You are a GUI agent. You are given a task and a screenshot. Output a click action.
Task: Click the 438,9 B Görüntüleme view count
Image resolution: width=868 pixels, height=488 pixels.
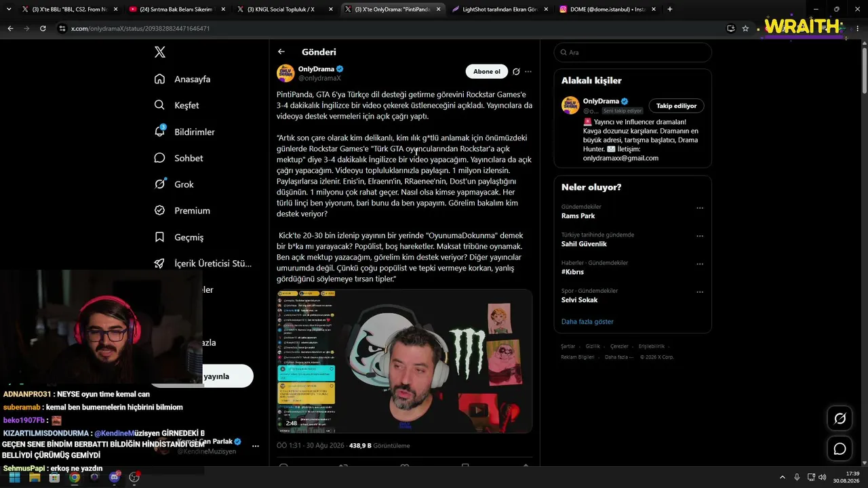[379, 445]
